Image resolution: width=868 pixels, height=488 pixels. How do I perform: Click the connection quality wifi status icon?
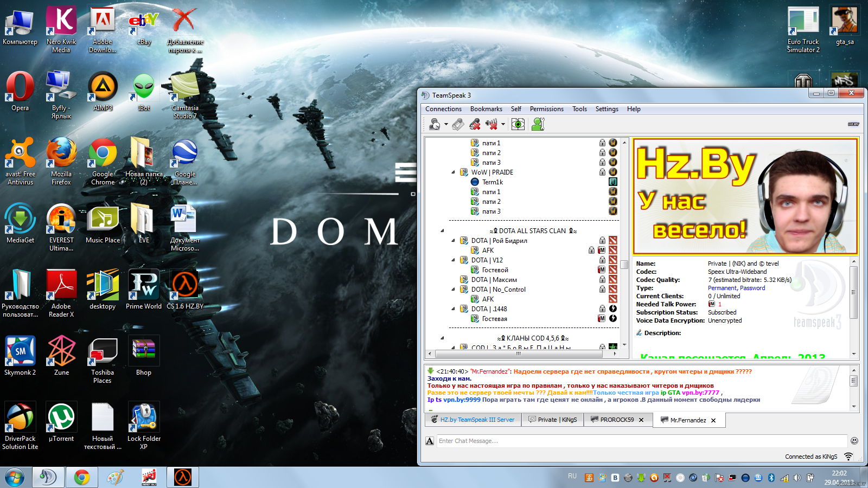point(848,457)
